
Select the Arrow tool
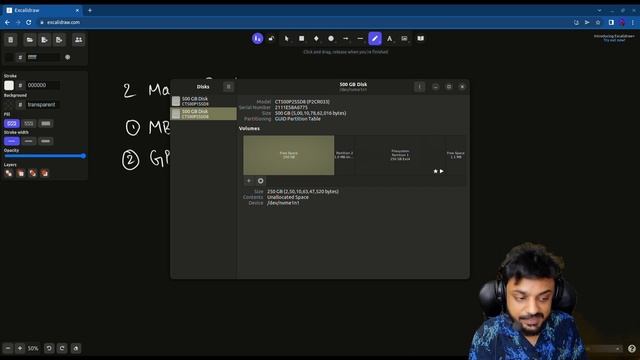point(345,38)
